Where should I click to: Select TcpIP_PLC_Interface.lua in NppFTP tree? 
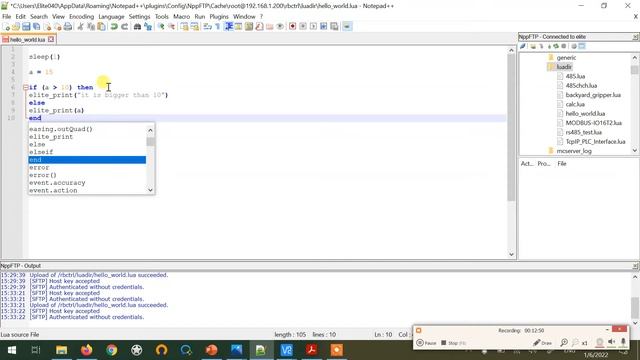point(595,142)
